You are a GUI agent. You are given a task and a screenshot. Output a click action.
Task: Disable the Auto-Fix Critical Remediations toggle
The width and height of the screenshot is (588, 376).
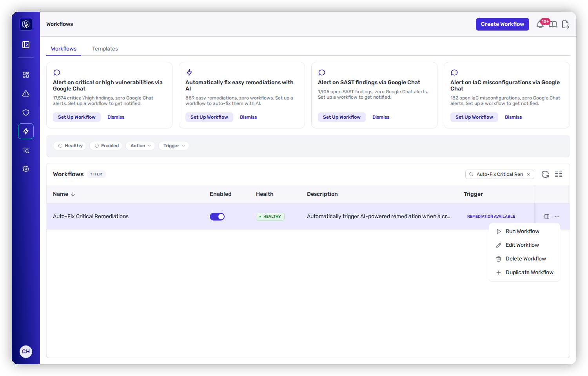pos(217,217)
